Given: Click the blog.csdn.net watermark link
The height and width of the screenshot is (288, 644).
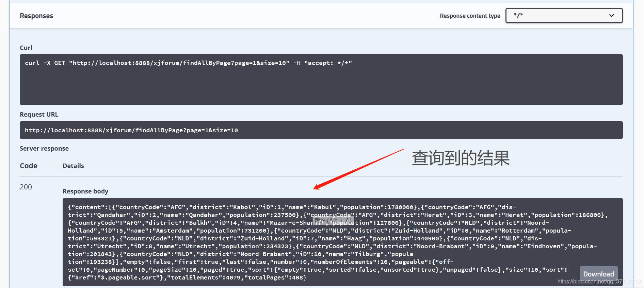Looking at the screenshot, I should coord(598,282).
